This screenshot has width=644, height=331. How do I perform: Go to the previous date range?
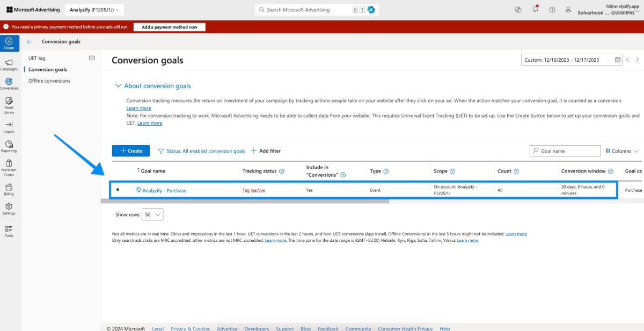tap(627, 60)
